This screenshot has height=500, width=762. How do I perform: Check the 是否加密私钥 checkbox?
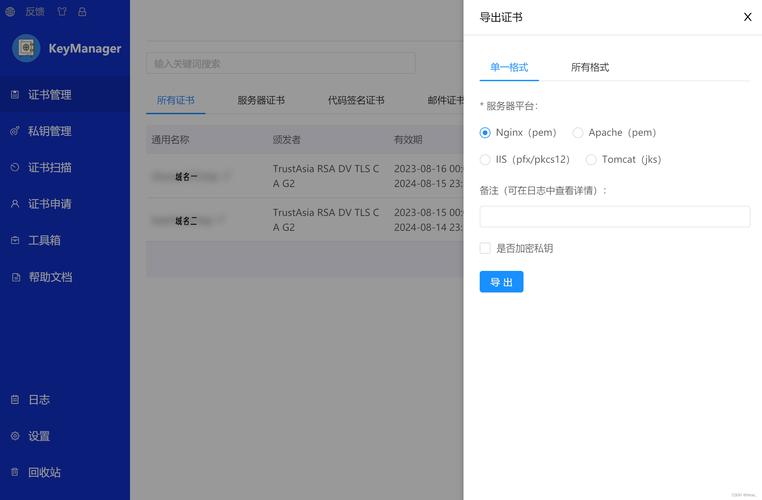pyautogui.click(x=485, y=248)
